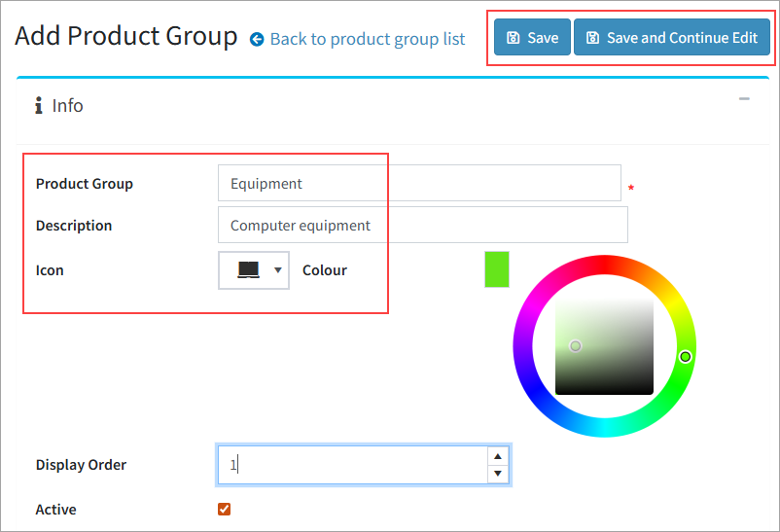
Task: Click the floppy disk icon on Save button
Action: [x=513, y=38]
